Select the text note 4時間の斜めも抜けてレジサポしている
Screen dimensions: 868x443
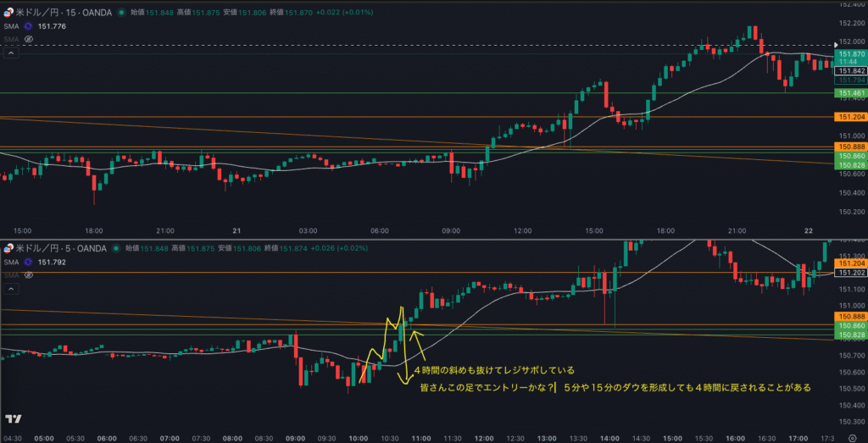coord(494,370)
